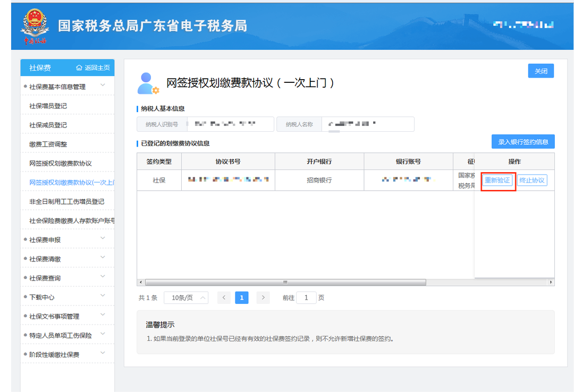The width and height of the screenshot is (574, 392).
Task: Click the 已登记的划缴费协议信息 section heading
Action: coord(175,143)
